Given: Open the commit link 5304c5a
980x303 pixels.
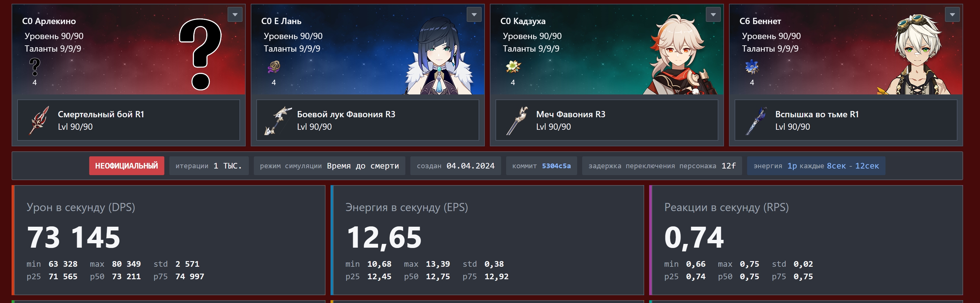Looking at the screenshot, I should point(556,166).
